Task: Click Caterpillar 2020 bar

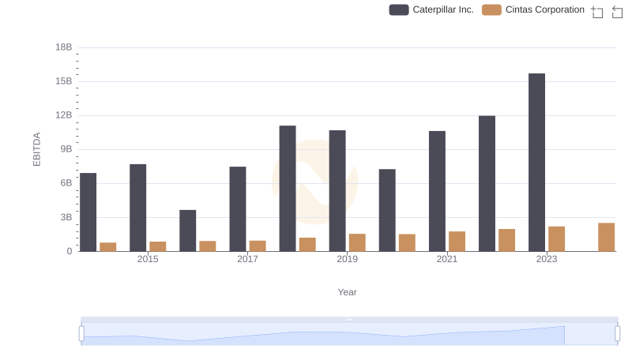Action: [x=387, y=210]
